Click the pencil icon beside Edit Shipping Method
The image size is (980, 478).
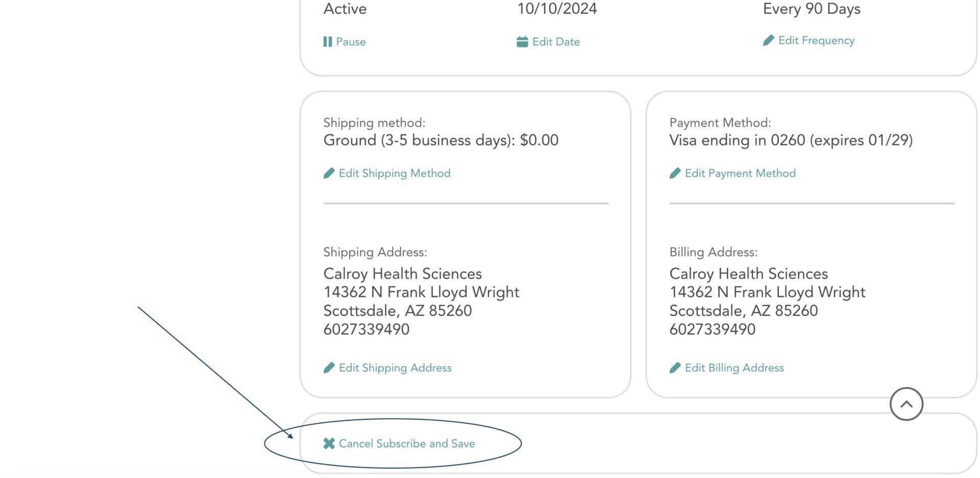pyautogui.click(x=329, y=173)
